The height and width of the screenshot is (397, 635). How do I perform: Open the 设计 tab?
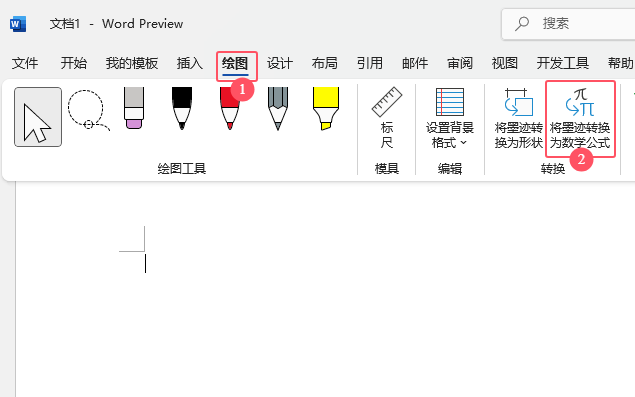pyautogui.click(x=279, y=63)
